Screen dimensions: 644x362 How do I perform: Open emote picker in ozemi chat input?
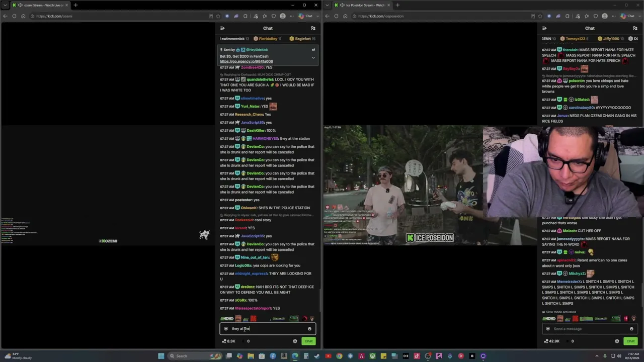(x=309, y=329)
